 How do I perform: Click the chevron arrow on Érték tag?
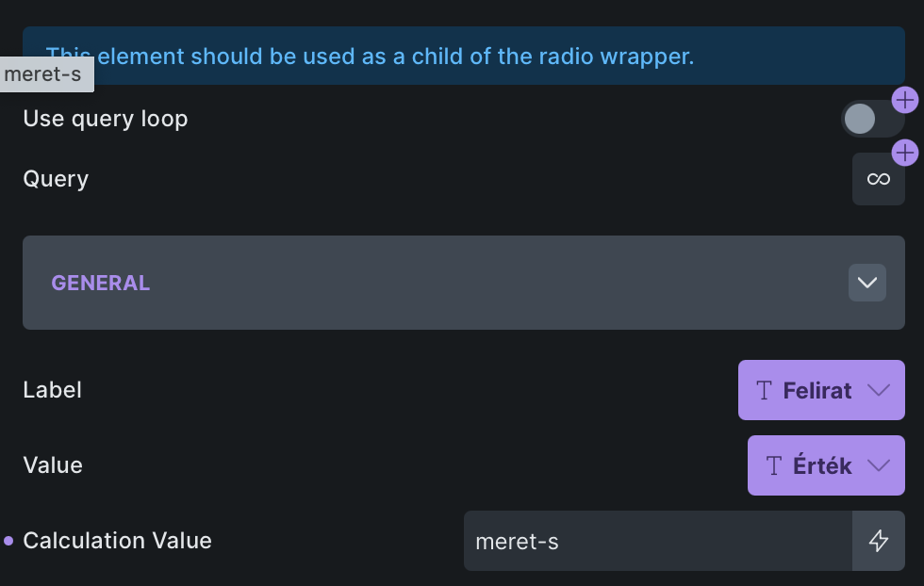click(x=878, y=465)
